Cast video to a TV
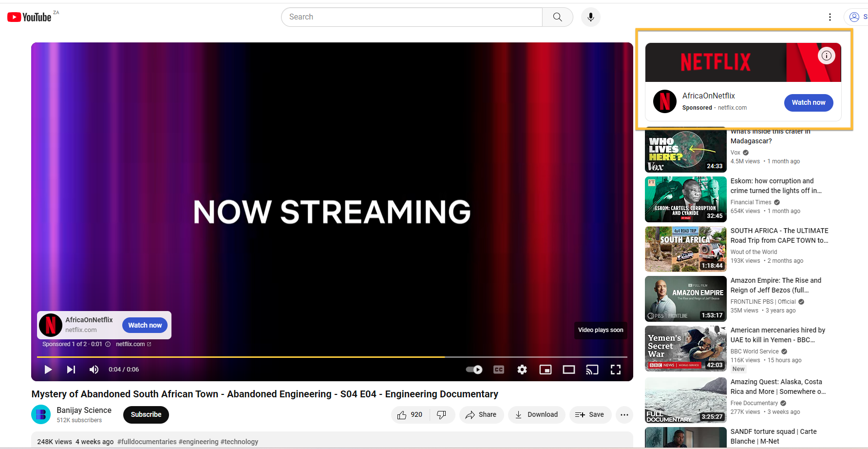 (x=592, y=370)
